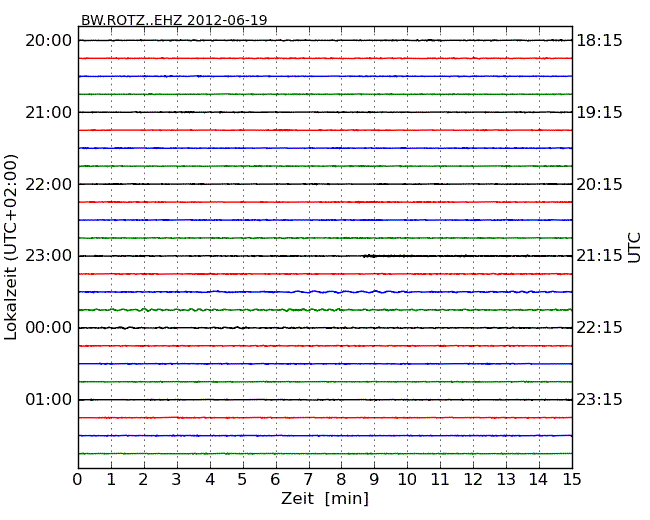
Task: Select the 21:00 local time tick label
Action: point(48,112)
